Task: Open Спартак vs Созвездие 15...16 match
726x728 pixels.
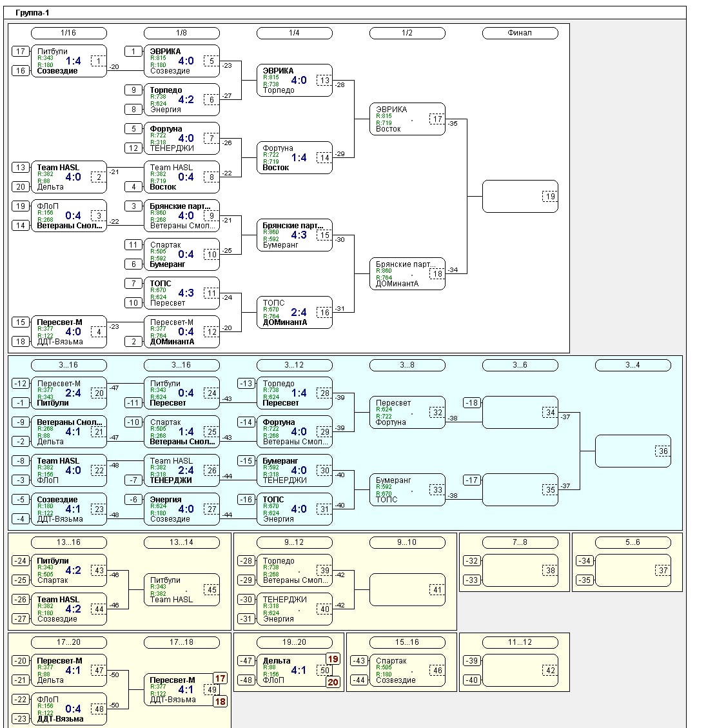Action: pos(407,671)
